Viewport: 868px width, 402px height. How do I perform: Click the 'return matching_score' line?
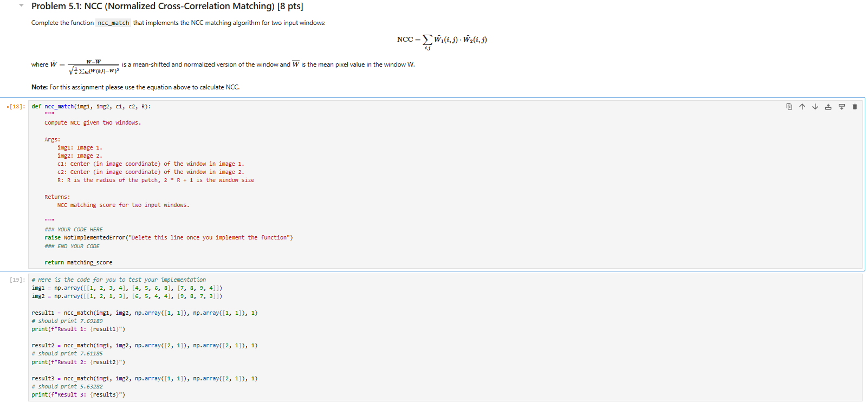coord(79,263)
